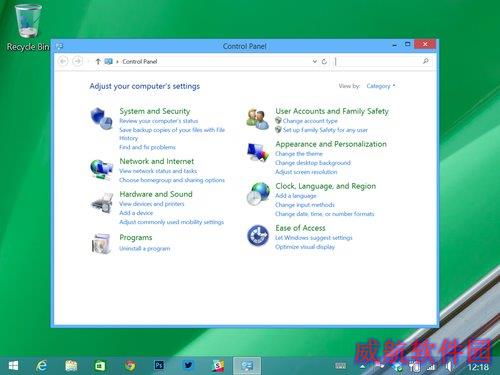
Task: Click the network signal tray icon
Action: [x=431, y=367]
